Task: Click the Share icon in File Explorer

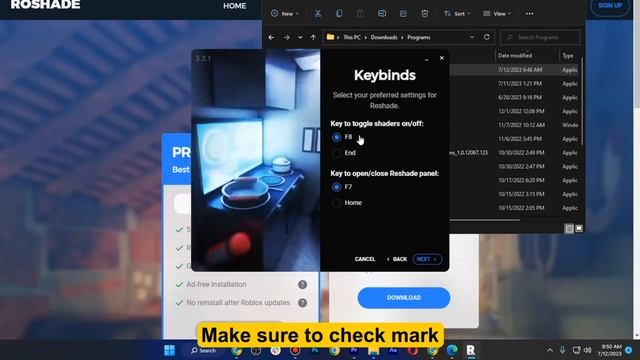Action: [403, 13]
